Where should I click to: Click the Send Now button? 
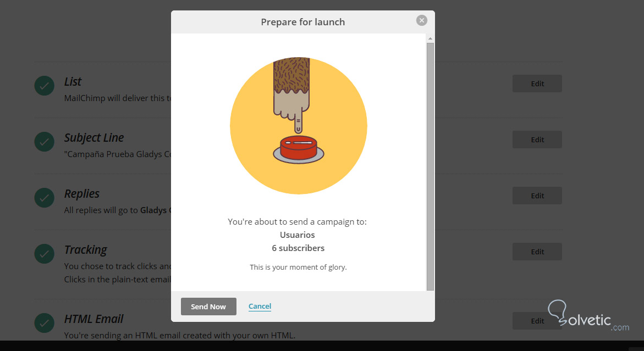coord(208,307)
